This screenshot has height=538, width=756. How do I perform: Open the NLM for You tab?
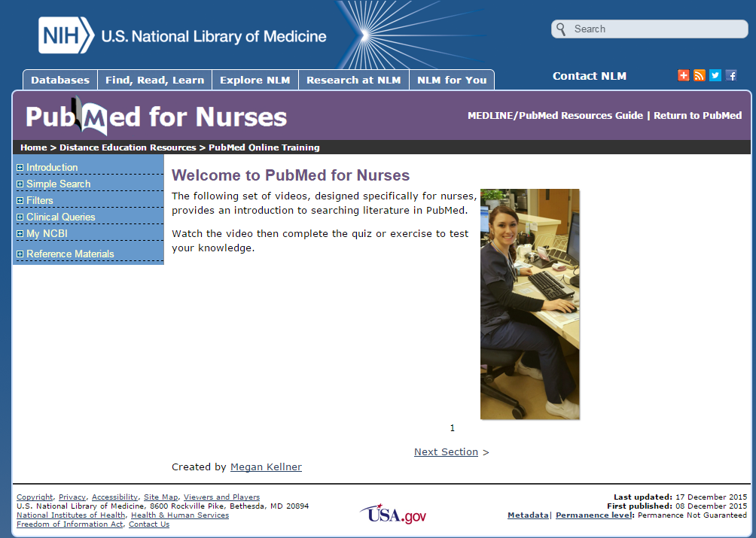click(x=452, y=80)
